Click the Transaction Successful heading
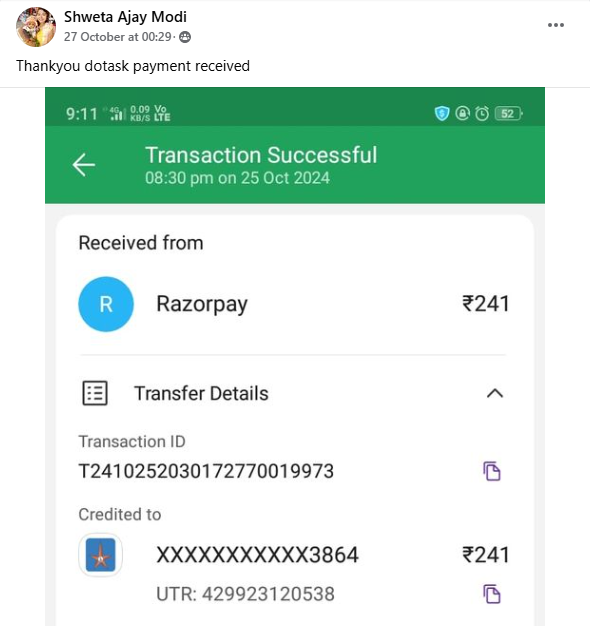Viewport: 590px width, 626px height. click(261, 155)
